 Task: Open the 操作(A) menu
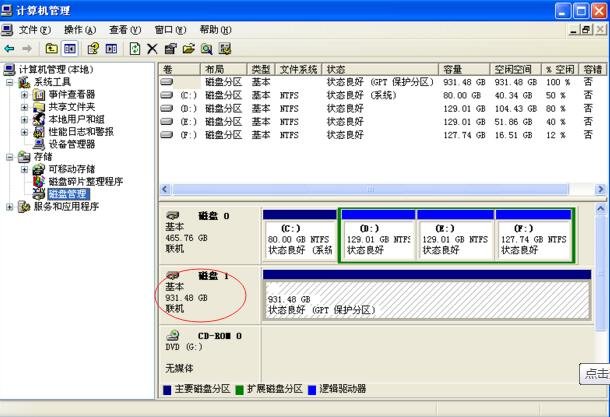pos(80,30)
